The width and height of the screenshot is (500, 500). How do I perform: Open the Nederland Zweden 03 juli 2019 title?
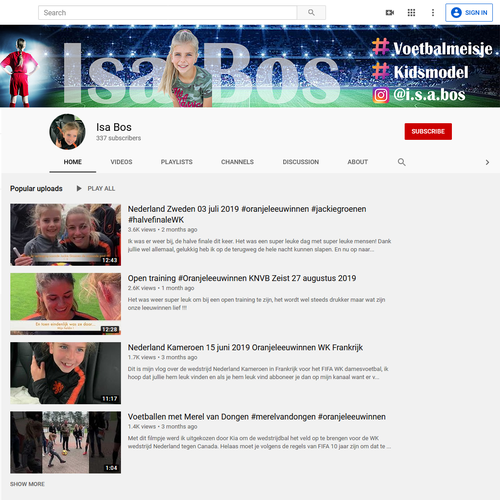pyautogui.click(x=247, y=214)
